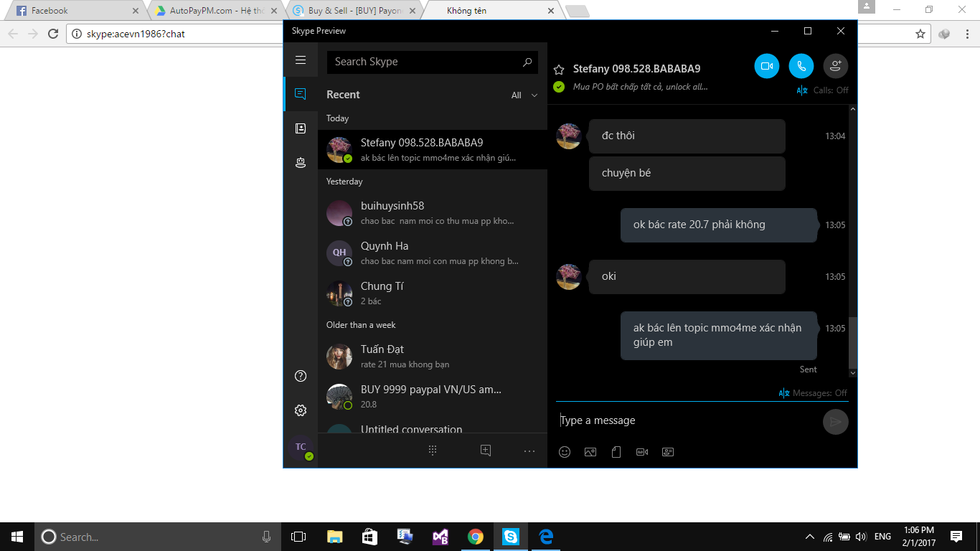980x551 pixels.
Task: Open the Action Center notifications icon
Action: [x=956, y=537]
